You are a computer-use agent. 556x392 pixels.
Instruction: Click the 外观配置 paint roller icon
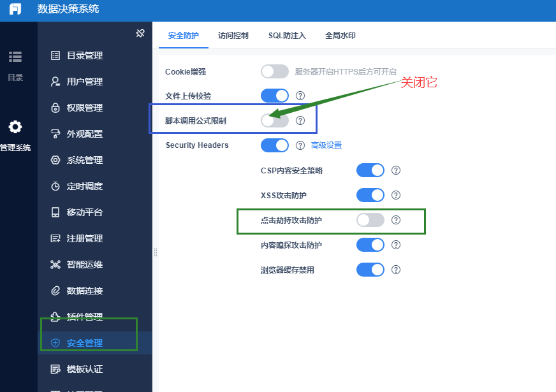(55, 134)
